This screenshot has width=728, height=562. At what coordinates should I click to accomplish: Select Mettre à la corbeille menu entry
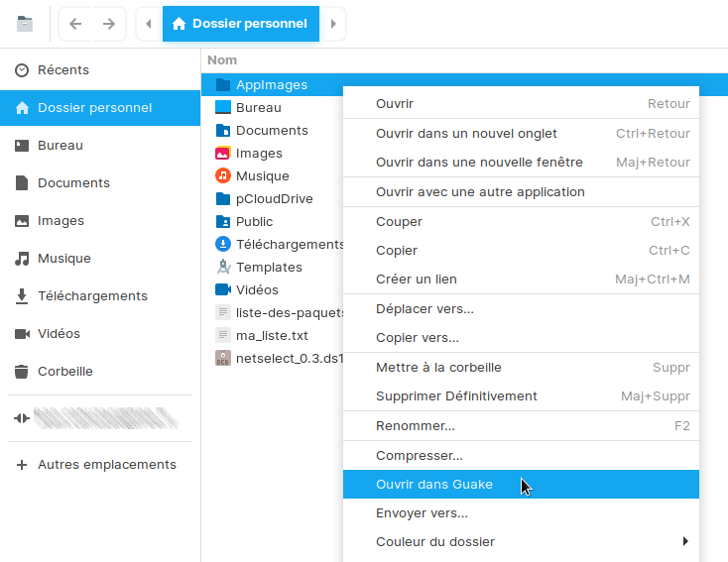tap(438, 368)
